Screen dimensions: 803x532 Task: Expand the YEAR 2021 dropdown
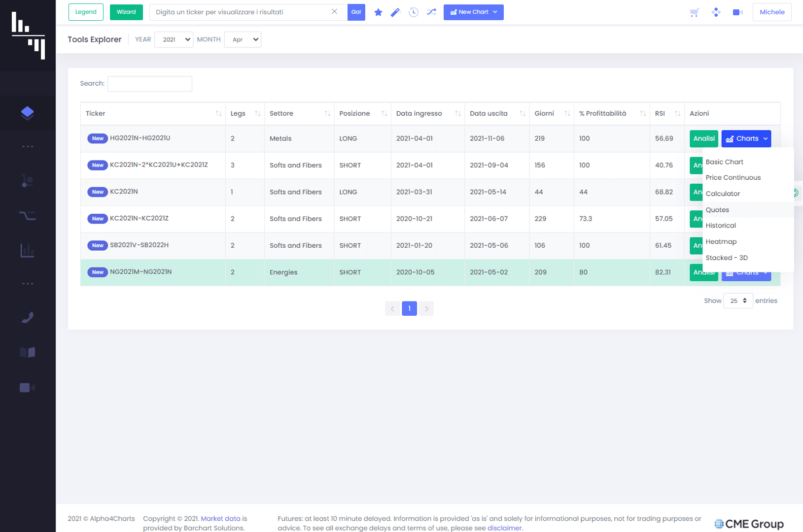[x=174, y=39]
